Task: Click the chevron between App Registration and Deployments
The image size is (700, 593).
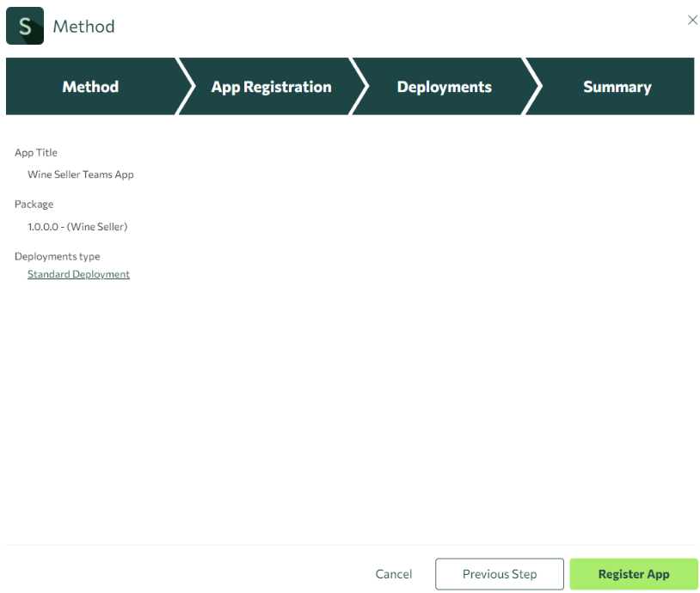Action: point(360,87)
